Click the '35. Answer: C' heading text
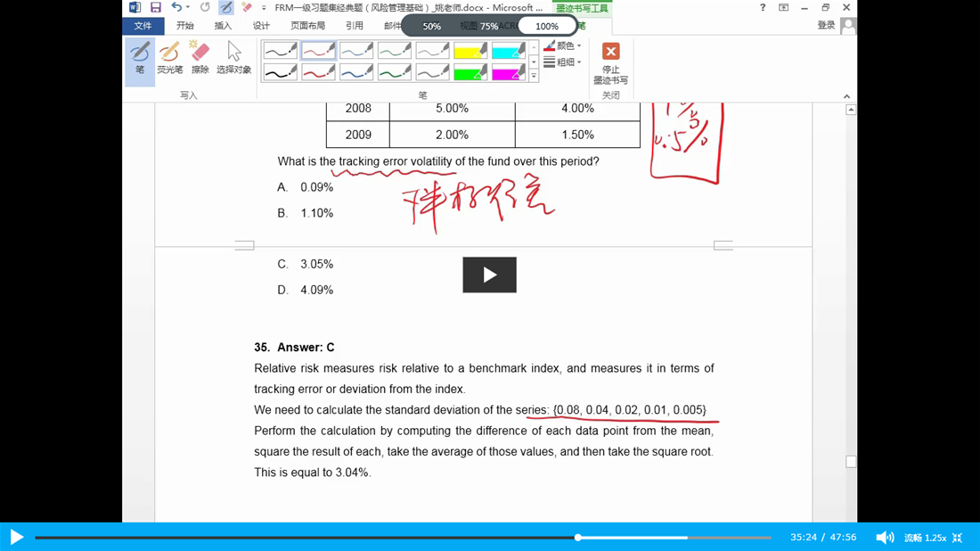This screenshot has width=980, height=551. (294, 347)
